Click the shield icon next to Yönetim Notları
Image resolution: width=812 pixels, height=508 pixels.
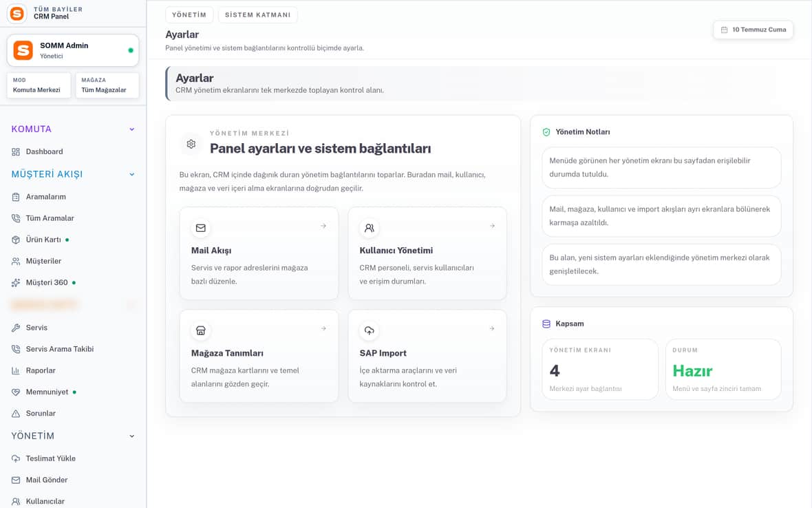click(546, 132)
